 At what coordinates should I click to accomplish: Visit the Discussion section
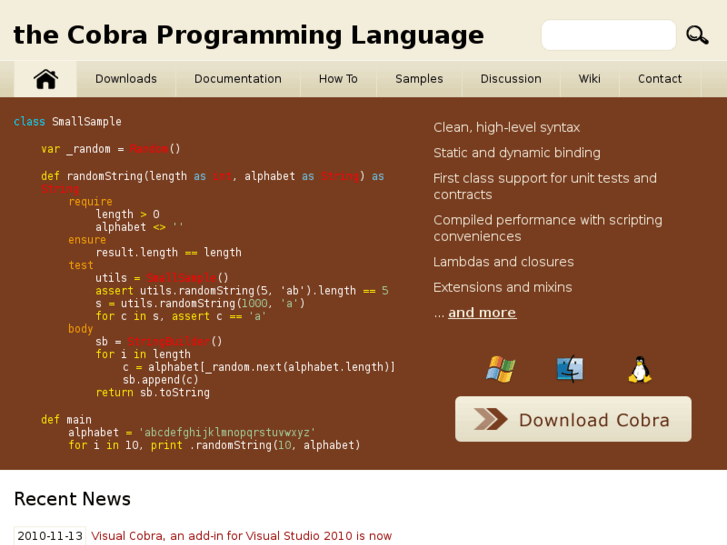[511, 79]
